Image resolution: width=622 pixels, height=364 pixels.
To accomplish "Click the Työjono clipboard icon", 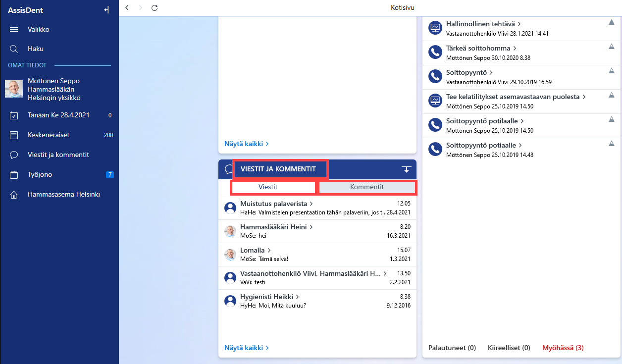I will point(14,175).
